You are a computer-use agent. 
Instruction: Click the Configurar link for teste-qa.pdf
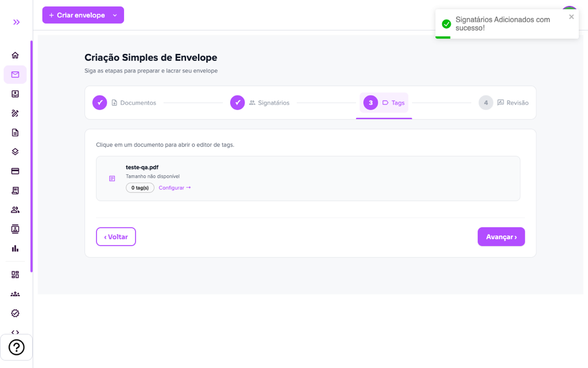click(x=175, y=188)
